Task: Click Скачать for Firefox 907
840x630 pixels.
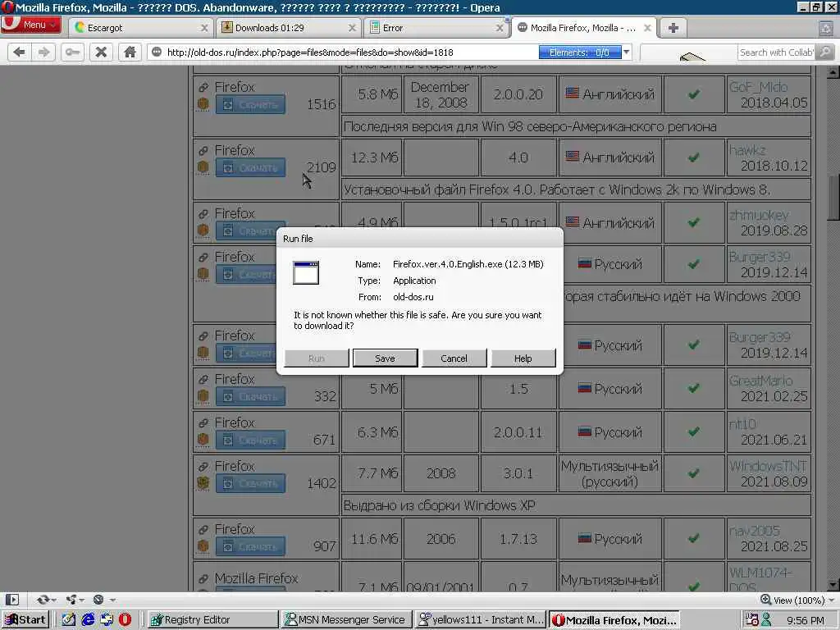Action: 250,546
